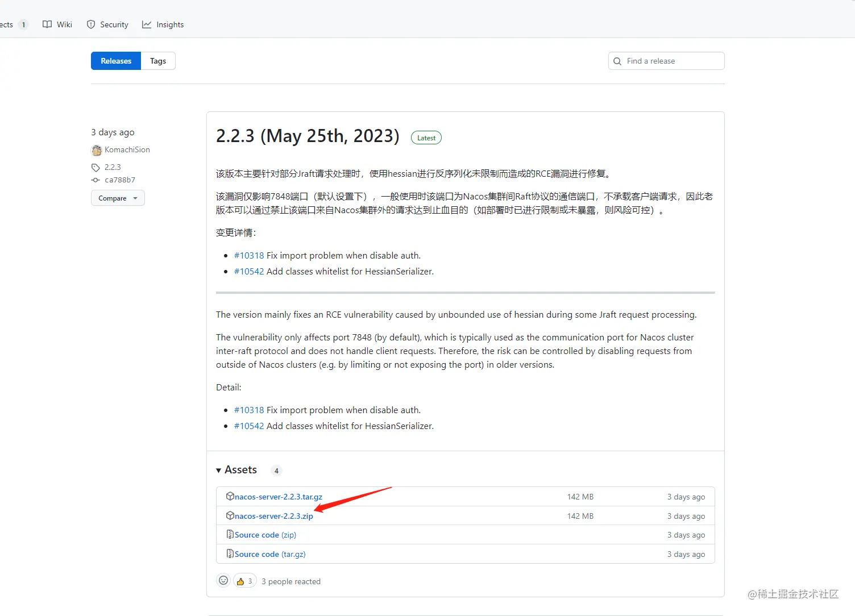Click package icon for nacos-server-2.2.3.zip
855x616 pixels.
(x=230, y=515)
